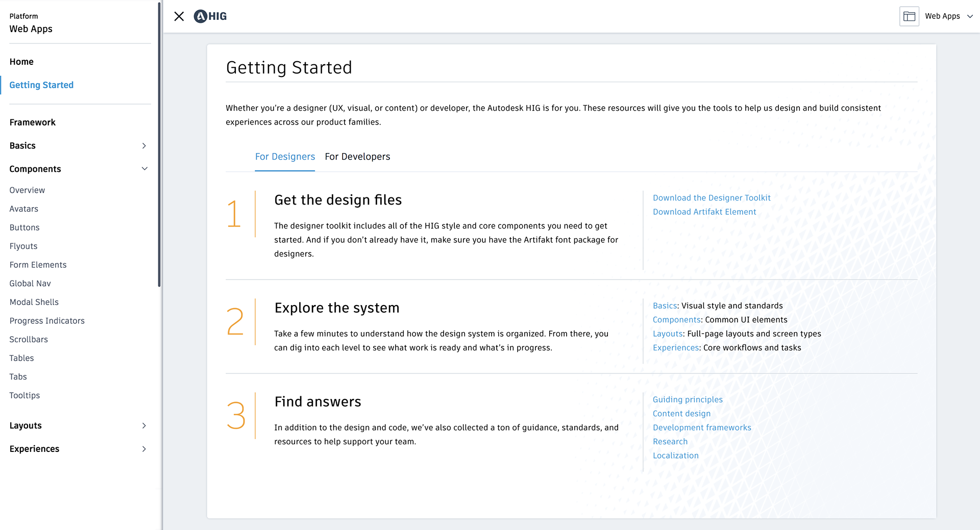
Task: Open the Guiding principles link
Action: click(688, 399)
